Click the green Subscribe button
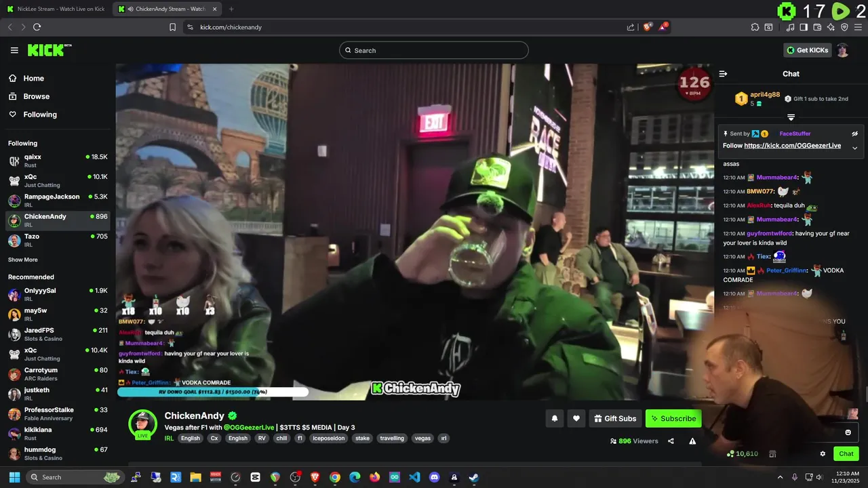The width and height of the screenshot is (868, 488). click(x=673, y=418)
